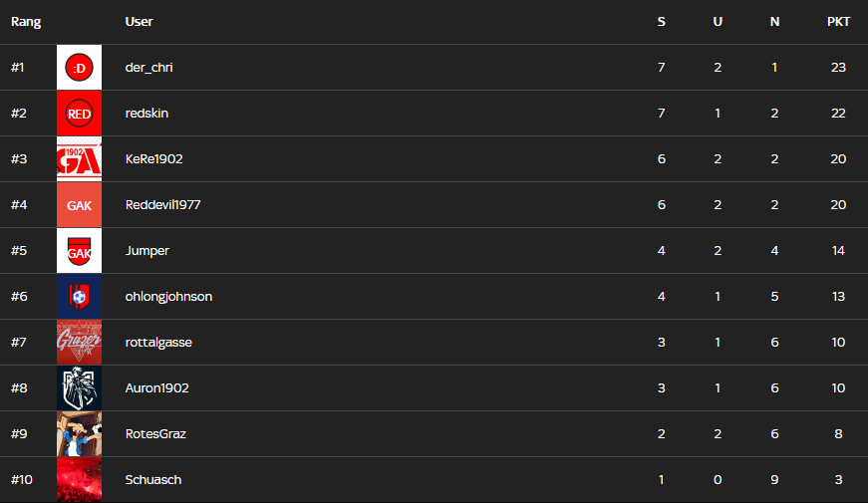The height and width of the screenshot is (503, 868).
Task: Open der_chri user profile
Action: coord(149,68)
